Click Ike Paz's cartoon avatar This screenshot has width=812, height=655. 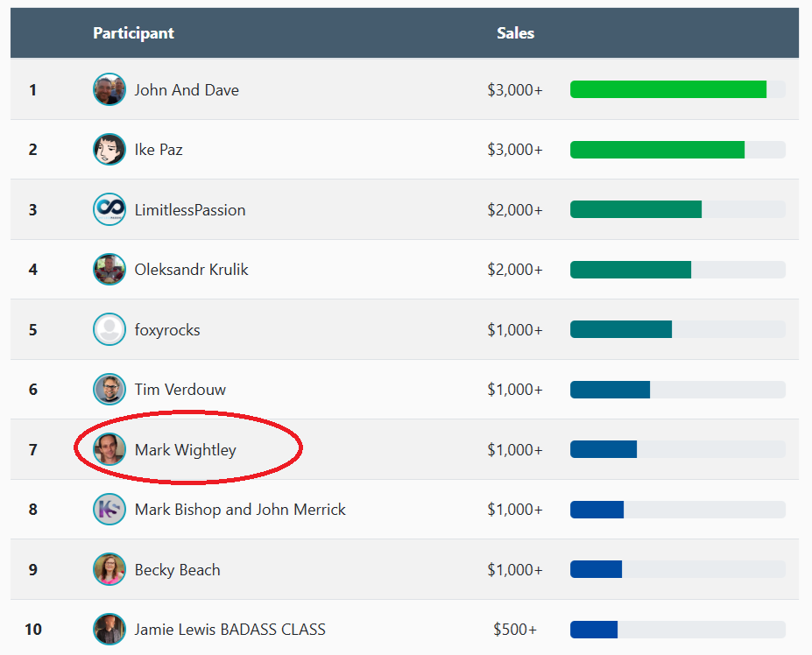(x=109, y=149)
